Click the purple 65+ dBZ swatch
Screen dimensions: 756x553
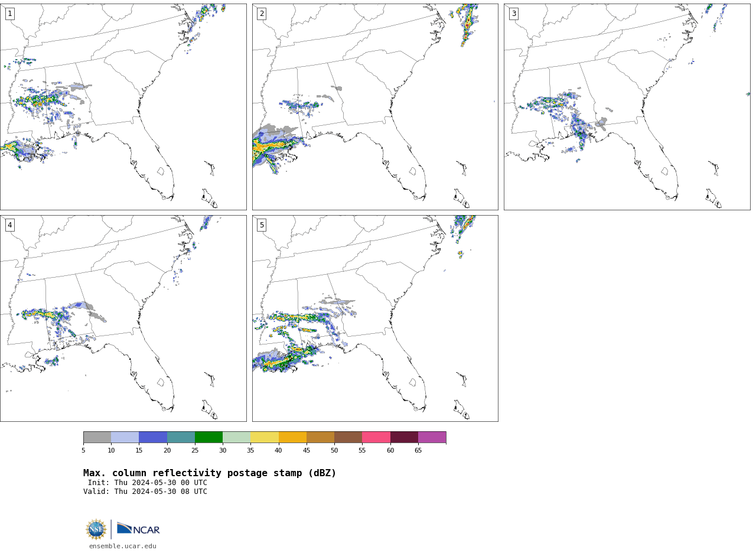(432, 437)
